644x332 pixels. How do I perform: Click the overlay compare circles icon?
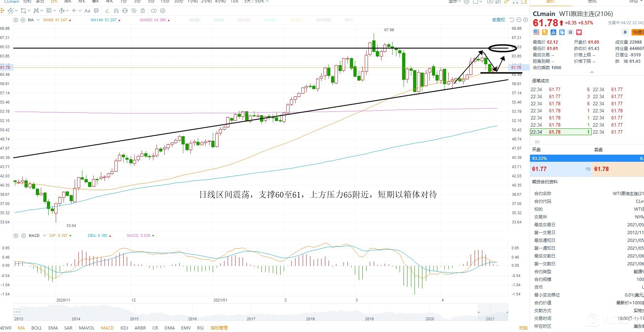[154, 11]
